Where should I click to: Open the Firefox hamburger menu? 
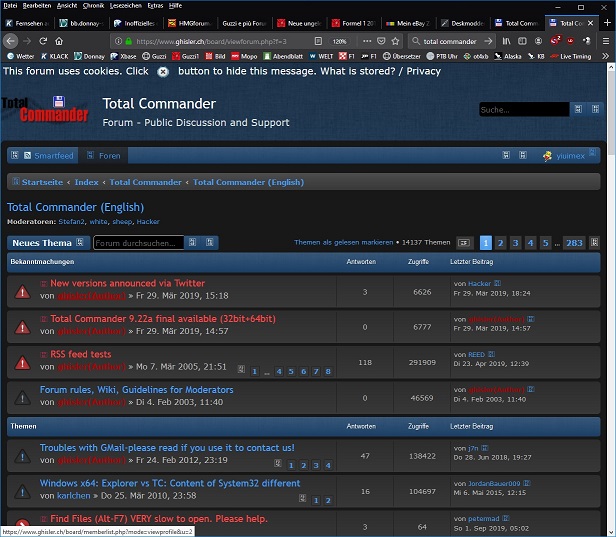click(606, 41)
